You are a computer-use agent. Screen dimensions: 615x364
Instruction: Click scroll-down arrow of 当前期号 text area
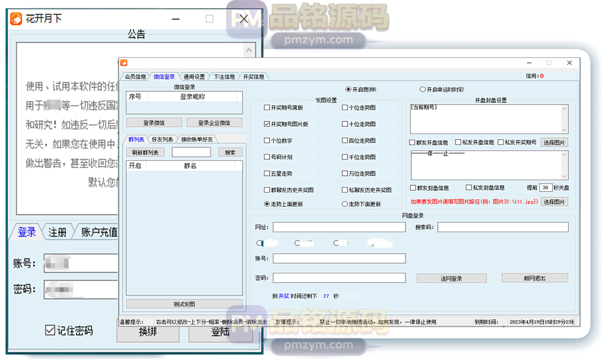564,130
